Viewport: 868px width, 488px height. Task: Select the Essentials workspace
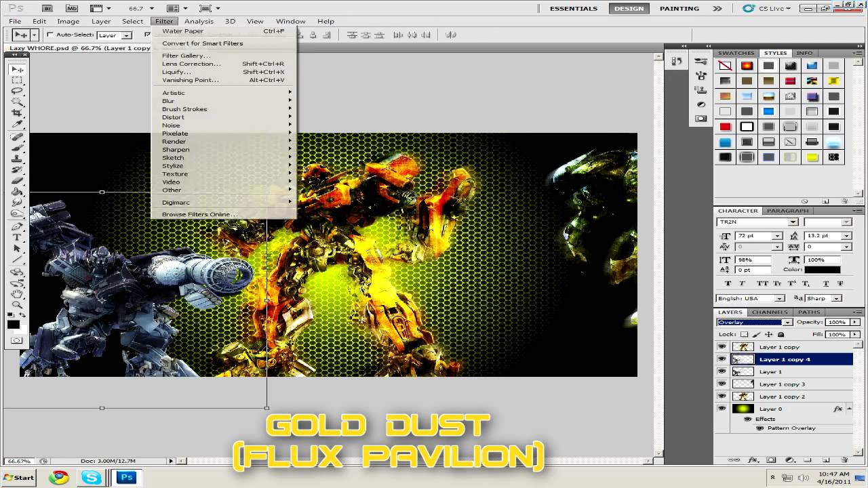[574, 9]
